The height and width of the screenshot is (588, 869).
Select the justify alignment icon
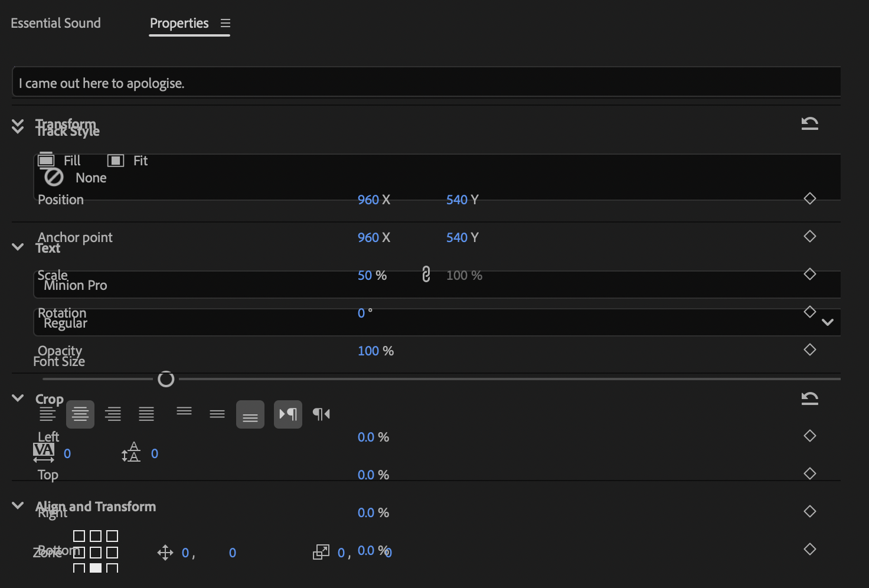[146, 414]
